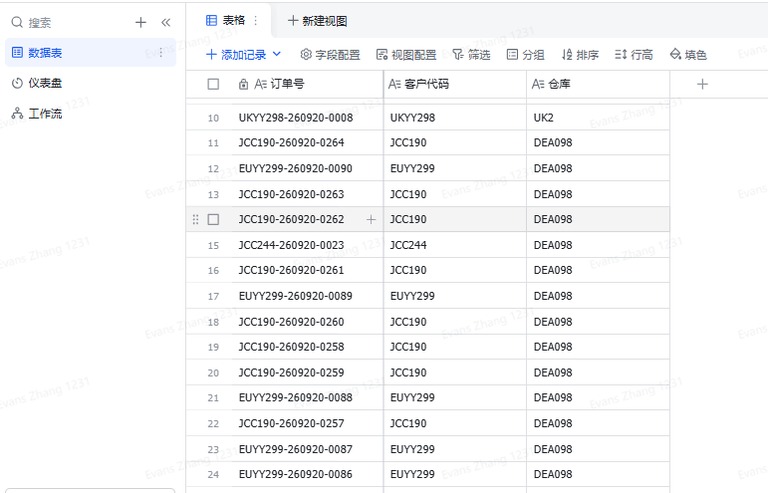The image size is (768, 493).
Task: Click order cell EUYY299-260920-0089
Action: pos(308,296)
